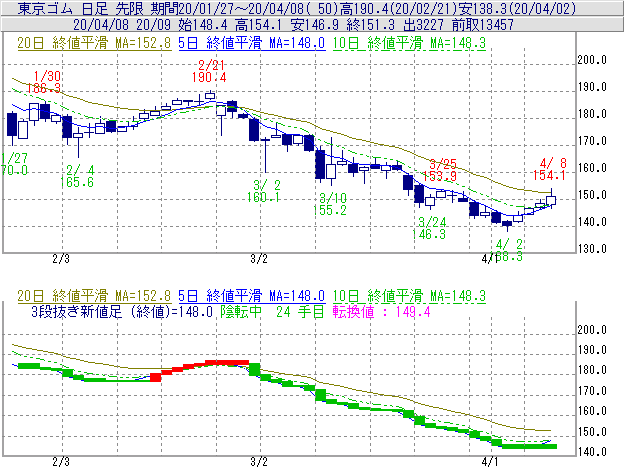Click the 3/24 146.3 low label
This screenshot has width=624, height=474.
pos(429,228)
